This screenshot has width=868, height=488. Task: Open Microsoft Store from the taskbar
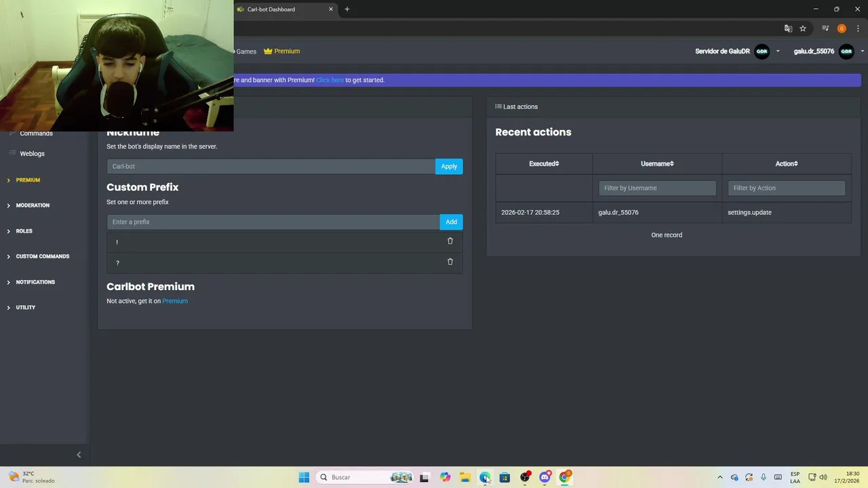point(505,477)
